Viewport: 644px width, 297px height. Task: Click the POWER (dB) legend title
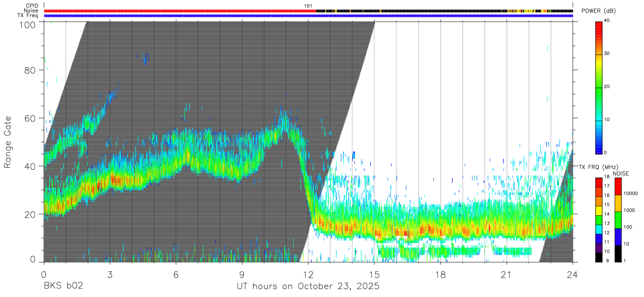(x=599, y=11)
